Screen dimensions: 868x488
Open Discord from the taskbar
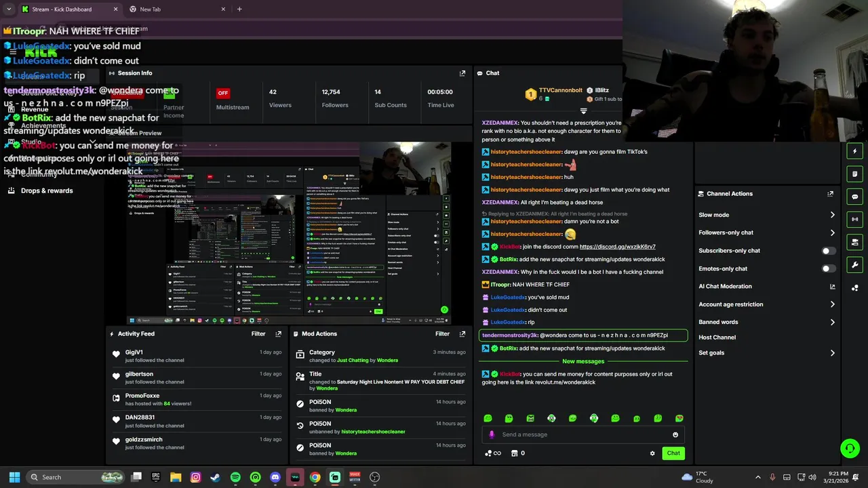click(x=275, y=477)
